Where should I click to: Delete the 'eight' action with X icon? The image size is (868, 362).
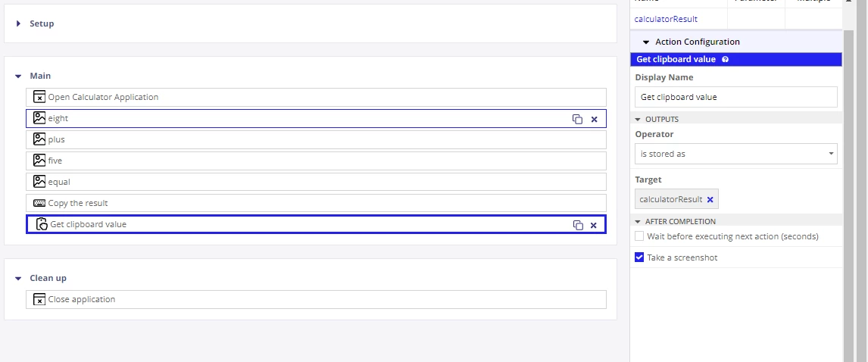click(594, 119)
